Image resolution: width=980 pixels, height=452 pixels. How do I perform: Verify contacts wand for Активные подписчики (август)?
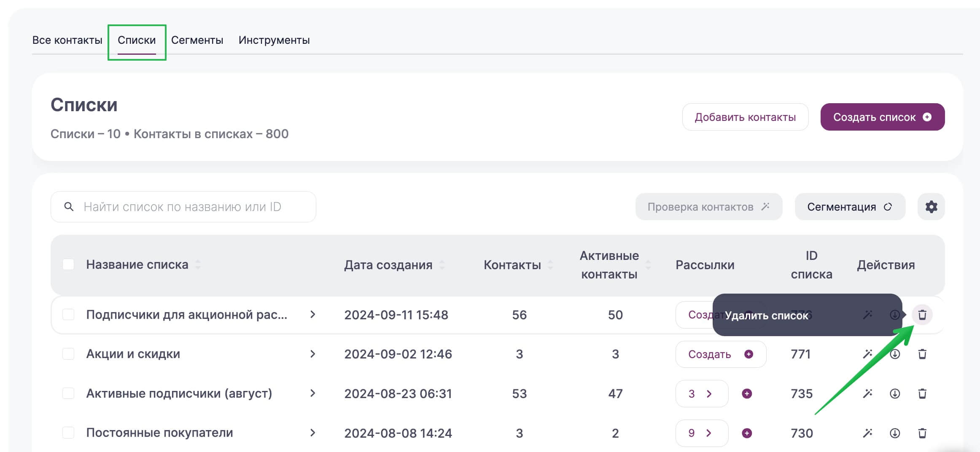[867, 393]
